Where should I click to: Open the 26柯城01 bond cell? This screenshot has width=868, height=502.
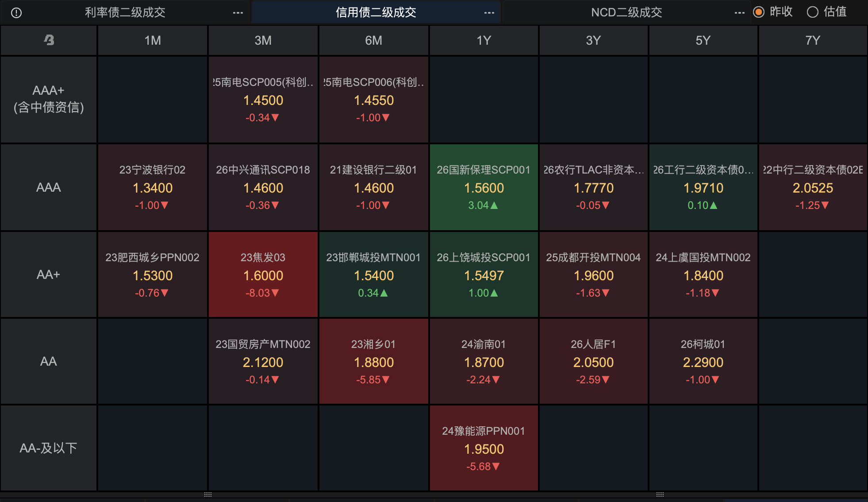[x=703, y=362]
